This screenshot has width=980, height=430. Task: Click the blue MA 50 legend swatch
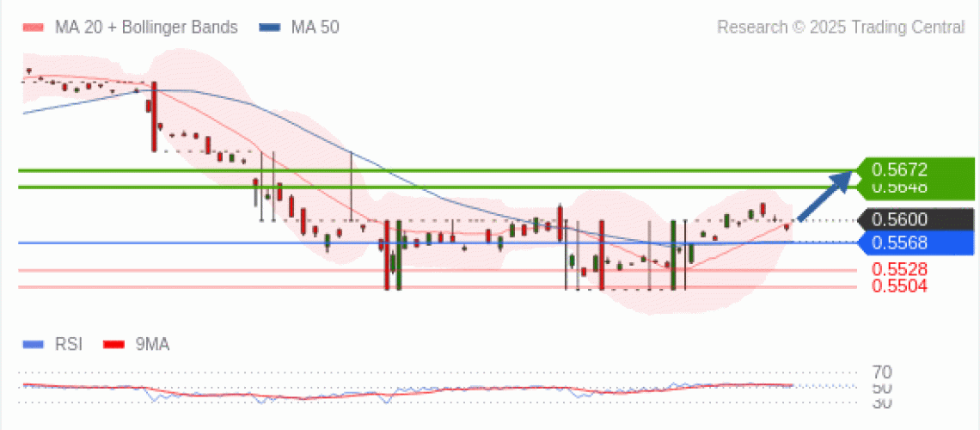[x=269, y=28]
